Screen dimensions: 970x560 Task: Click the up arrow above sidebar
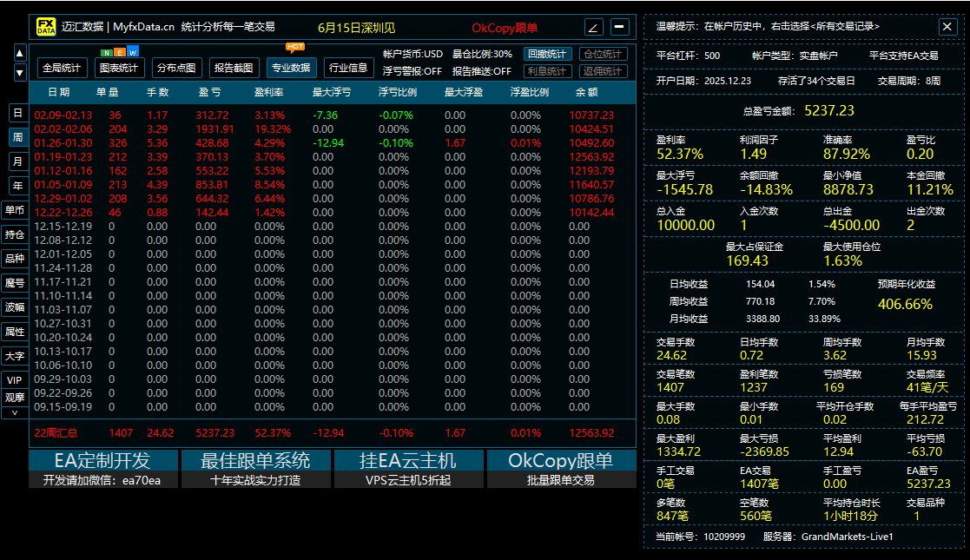[18, 54]
